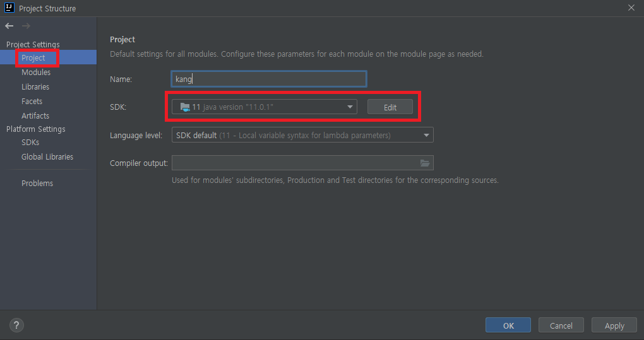Click the 'Used for modules' subdirectories' hint text
Screen dimensions: 644x340
pyautogui.click(x=335, y=180)
